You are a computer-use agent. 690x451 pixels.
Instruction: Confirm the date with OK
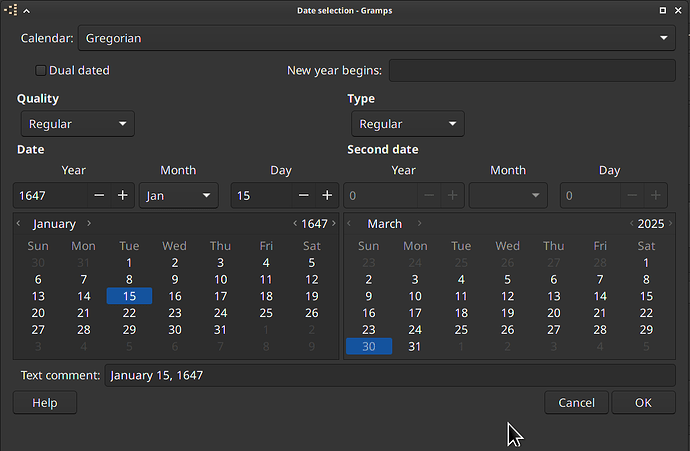point(643,403)
